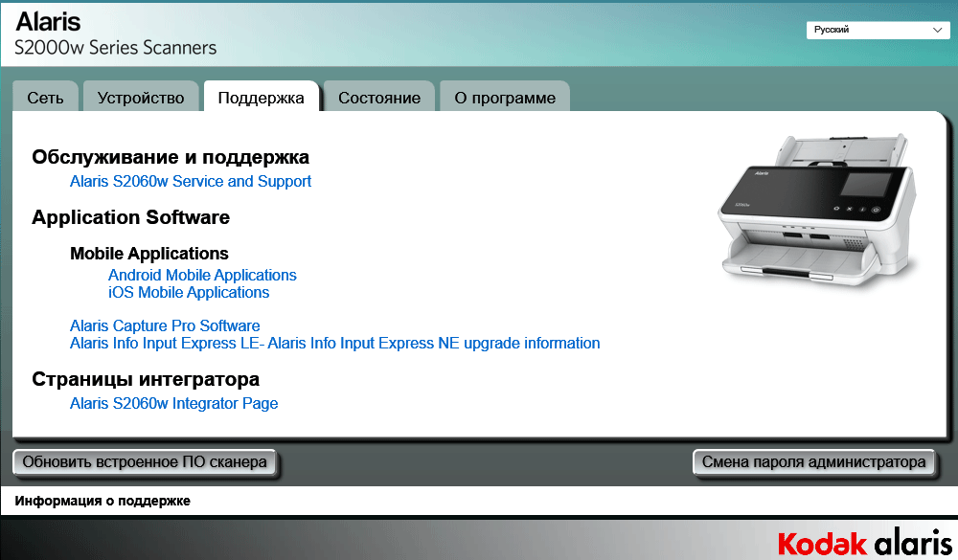Click the Страницы интегратора heading

pyautogui.click(x=146, y=379)
